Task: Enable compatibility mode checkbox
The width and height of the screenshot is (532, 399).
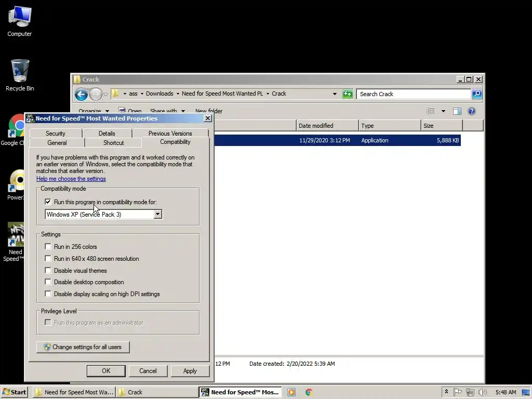Action: [48, 202]
